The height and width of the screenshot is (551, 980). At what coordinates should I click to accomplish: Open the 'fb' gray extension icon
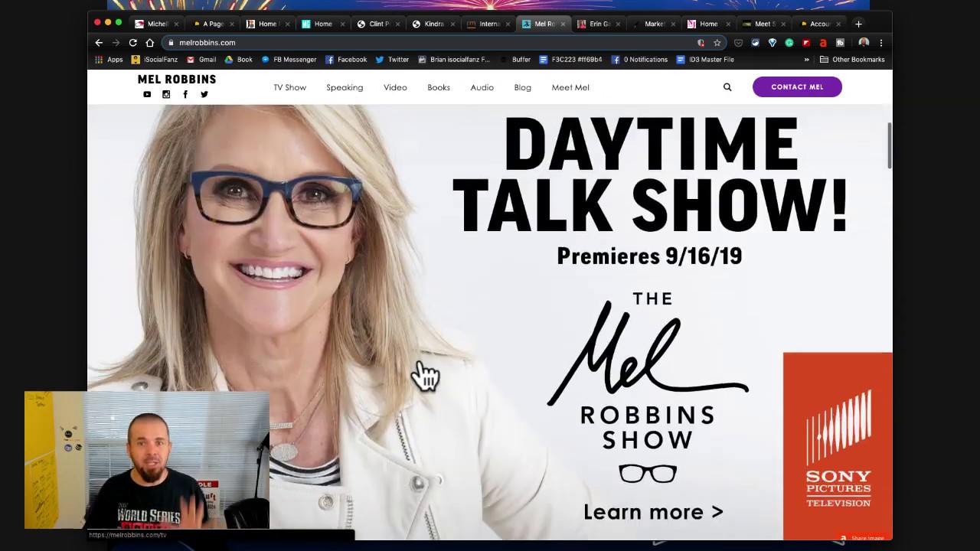840,43
